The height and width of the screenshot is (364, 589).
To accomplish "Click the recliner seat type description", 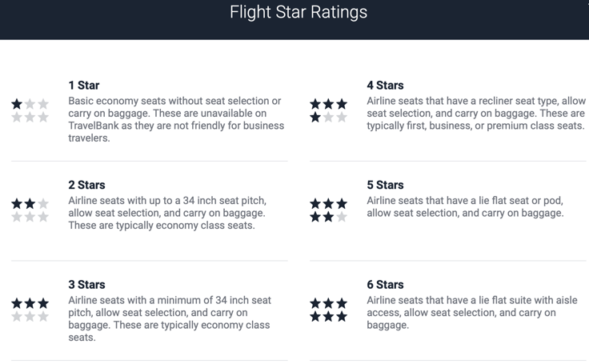I will click(x=476, y=113).
